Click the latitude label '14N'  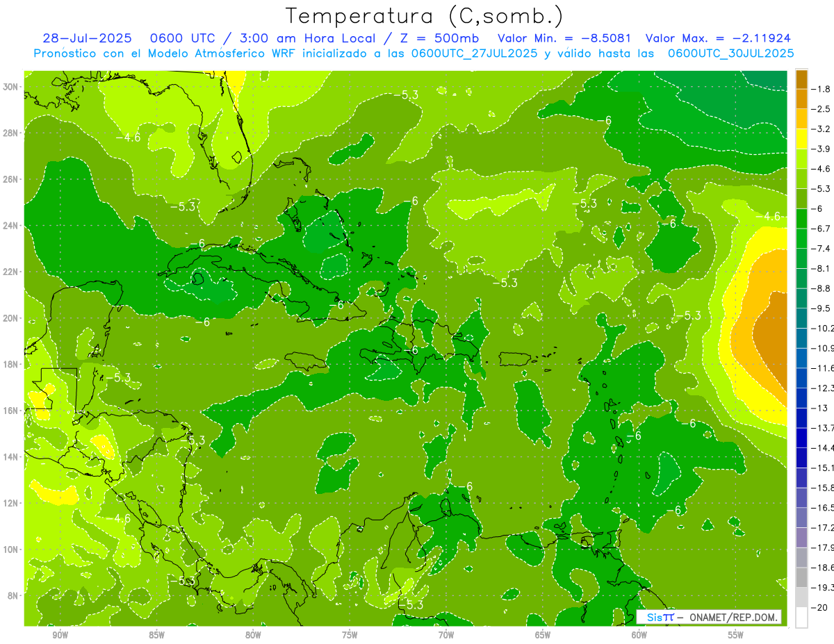11,456
